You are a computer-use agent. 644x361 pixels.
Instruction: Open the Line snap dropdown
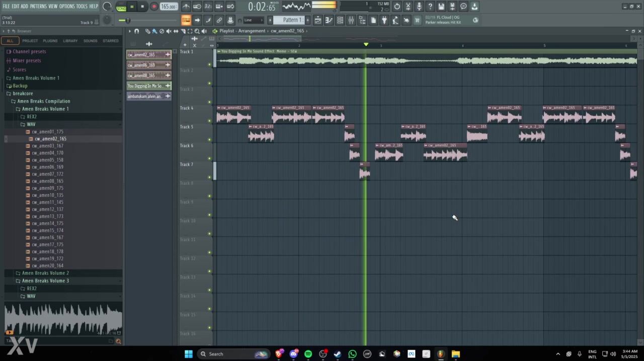point(254,20)
